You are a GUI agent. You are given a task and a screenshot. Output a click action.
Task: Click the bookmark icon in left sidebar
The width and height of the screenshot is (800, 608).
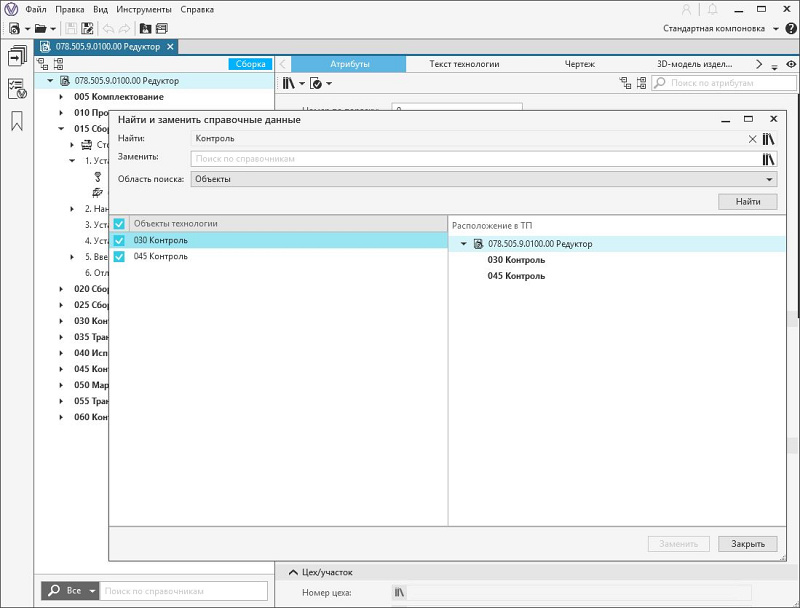pyautogui.click(x=17, y=121)
